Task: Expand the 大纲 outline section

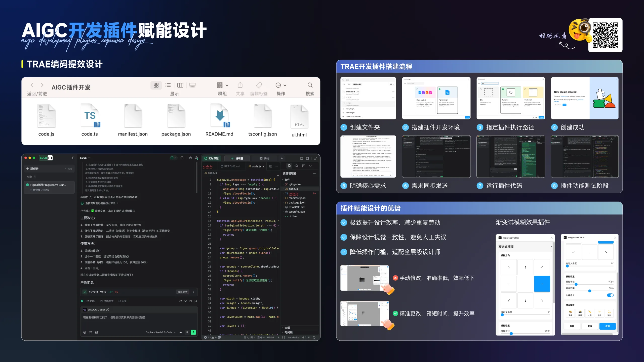Action: pos(286,328)
